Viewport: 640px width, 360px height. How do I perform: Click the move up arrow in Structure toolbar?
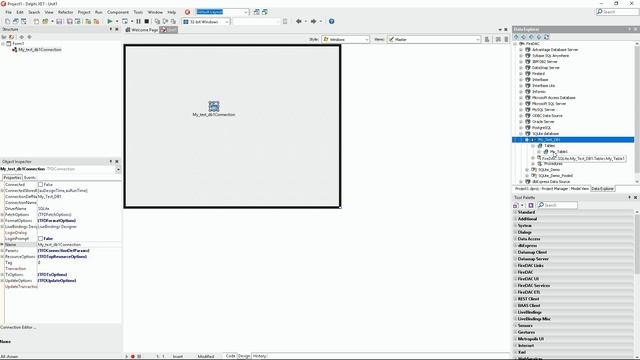click(x=22, y=37)
